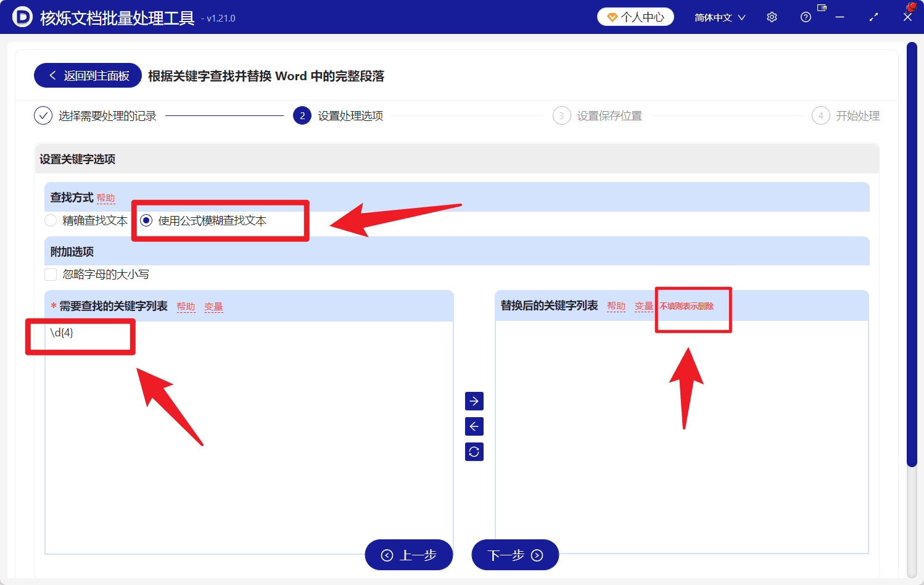Click the help question-mark icon
The width and height of the screenshot is (924, 585).
(x=805, y=17)
